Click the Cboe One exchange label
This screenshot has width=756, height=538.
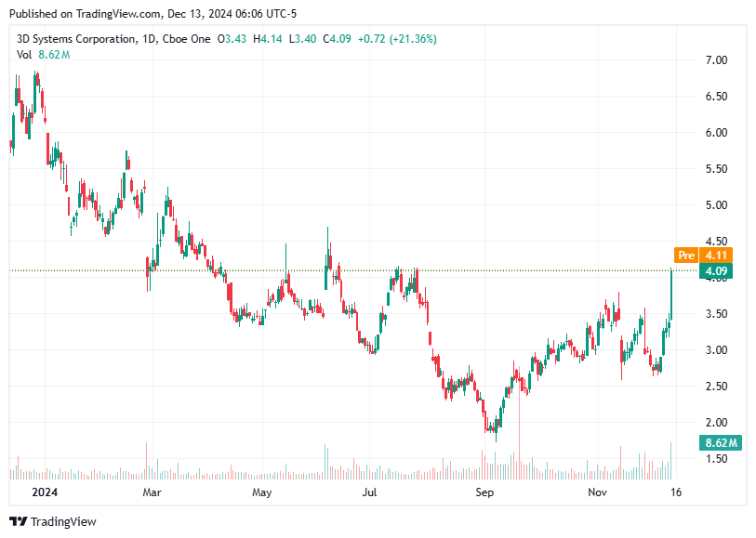[x=186, y=39]
